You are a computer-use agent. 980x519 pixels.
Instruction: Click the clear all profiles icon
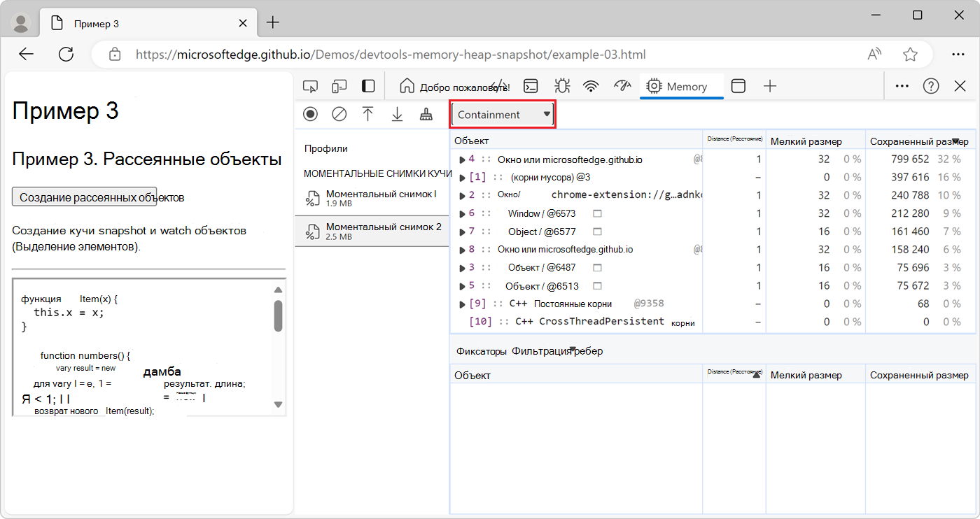coord(339,114)
